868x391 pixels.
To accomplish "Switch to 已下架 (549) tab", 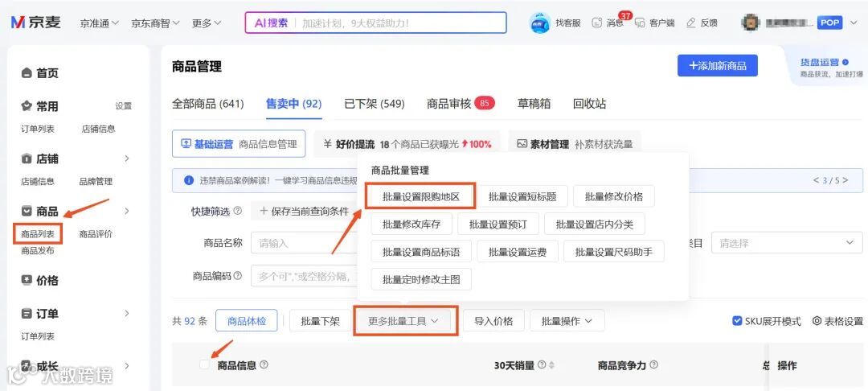I will pos(375,104).
